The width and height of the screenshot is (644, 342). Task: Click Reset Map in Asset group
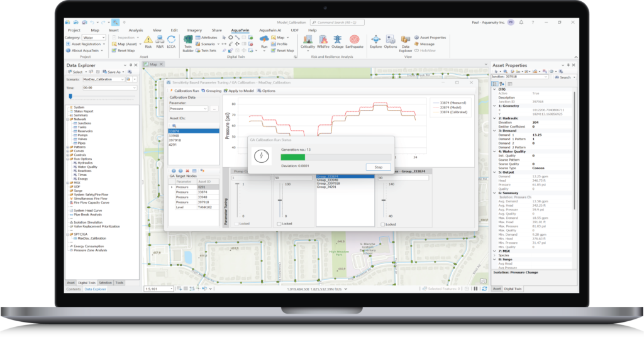[123, 50]
